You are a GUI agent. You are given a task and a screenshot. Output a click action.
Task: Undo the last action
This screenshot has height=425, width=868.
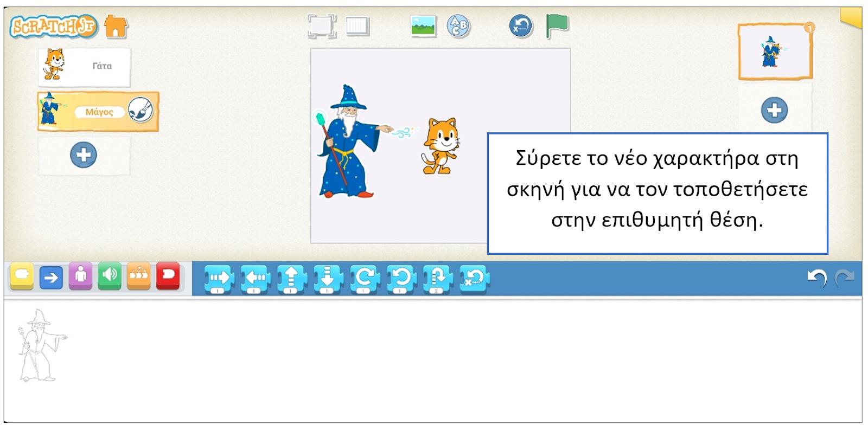[816, 278]
